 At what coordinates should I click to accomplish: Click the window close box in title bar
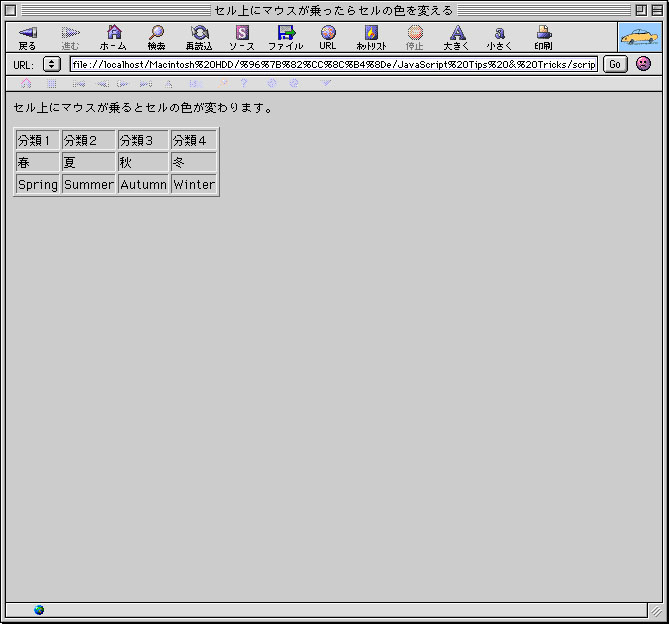11,10
